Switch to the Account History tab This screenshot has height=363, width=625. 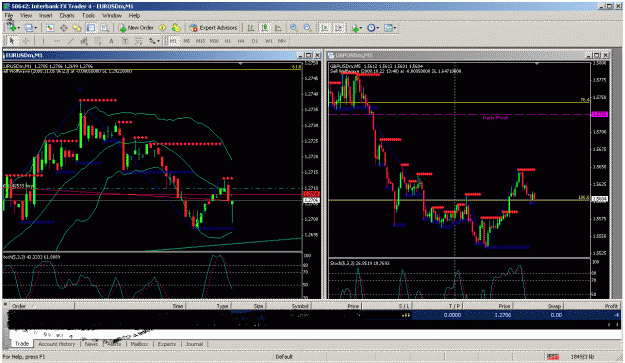tap(57, 344)
